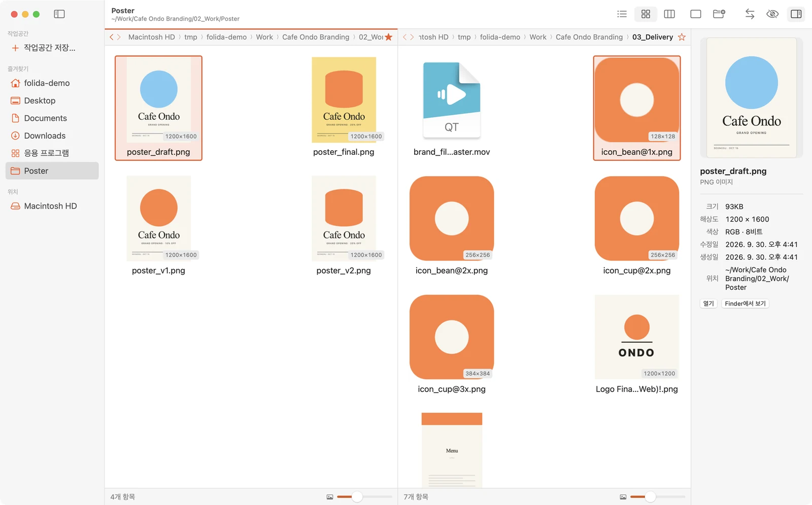Click the 작업공간 저장 plus button
The image size is (812, 505).
click(x=15, y=48)
